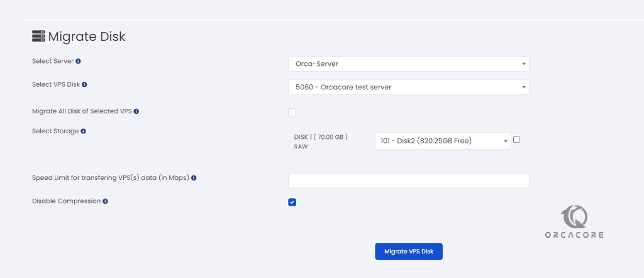Click the Orcacore whale logo
Viewport: 644px width, 278px height.
pos(574,217)
